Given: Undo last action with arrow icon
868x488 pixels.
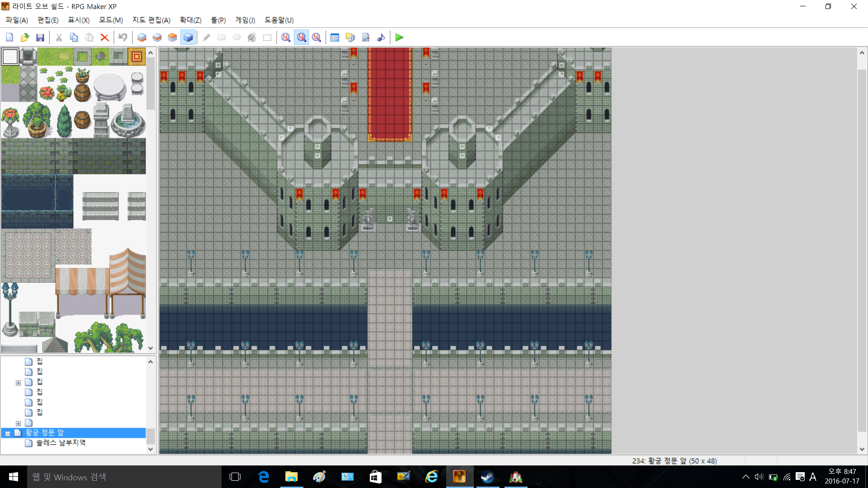Looking at the screenshot, I should (123, 38).
